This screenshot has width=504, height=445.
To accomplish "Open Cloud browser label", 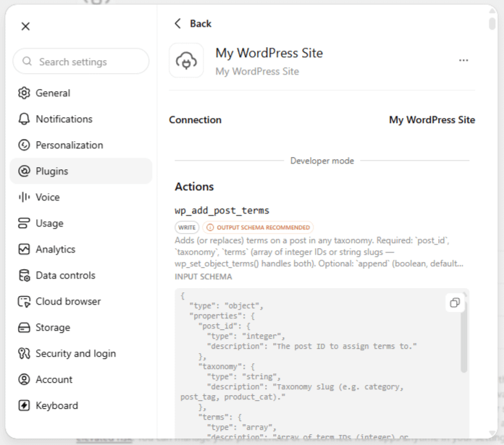I will (68, 302).
